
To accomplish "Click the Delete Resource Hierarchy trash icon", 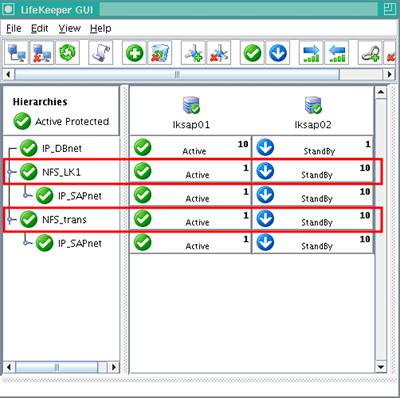I will [x=160, y=53].
